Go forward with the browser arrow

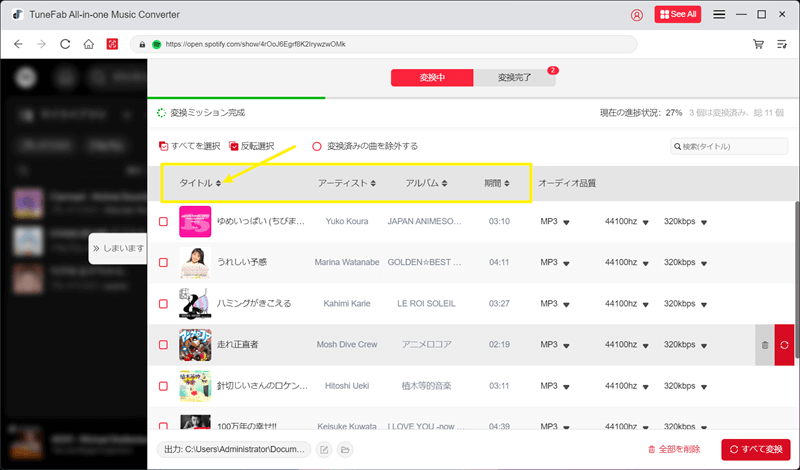pos(41,44)
